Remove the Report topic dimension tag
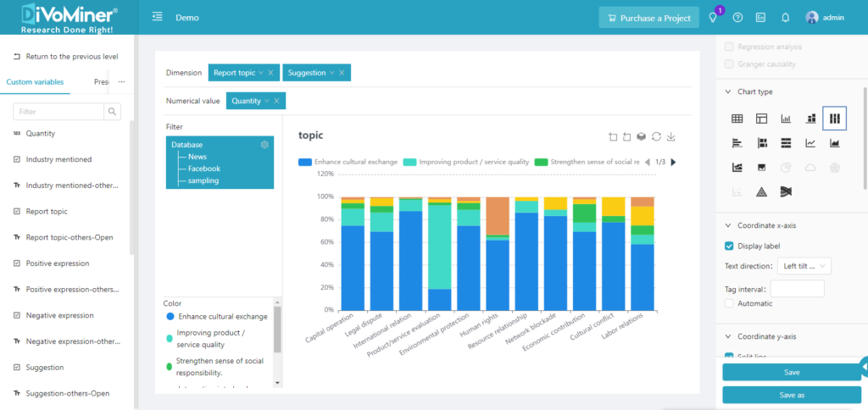The width and height of the screenshot is (868, 410). click(270, 73)
